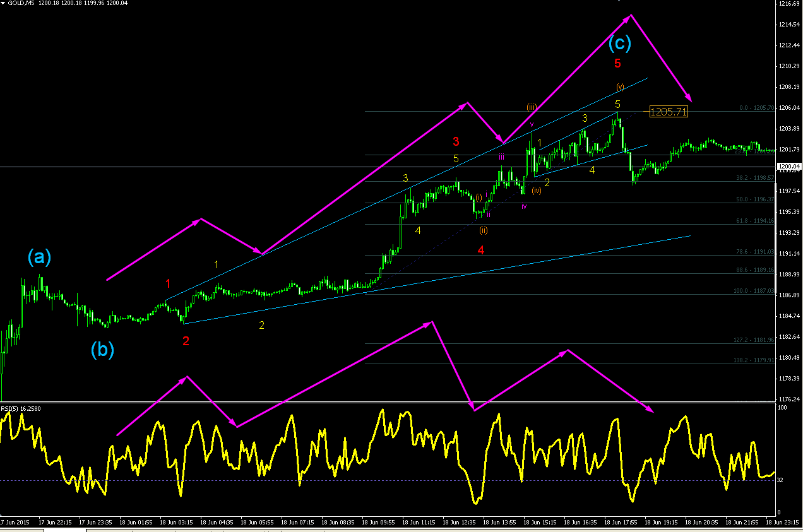803x532 pixels.
Task: Select the red wave 2 label
Action: (x=186, y=341)
